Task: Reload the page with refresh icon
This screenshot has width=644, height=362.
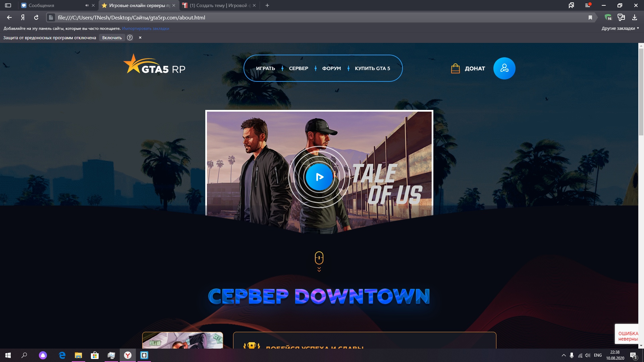Action: [x=36, y=17]
